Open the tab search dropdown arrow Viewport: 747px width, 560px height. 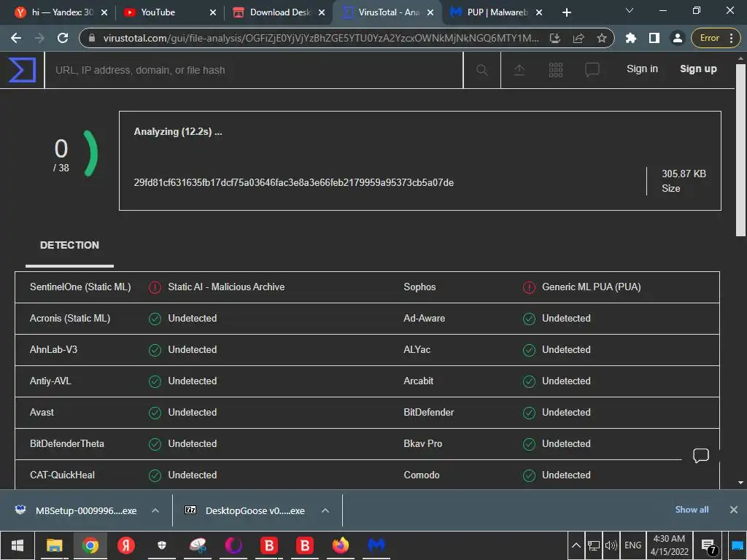[630, 10]
